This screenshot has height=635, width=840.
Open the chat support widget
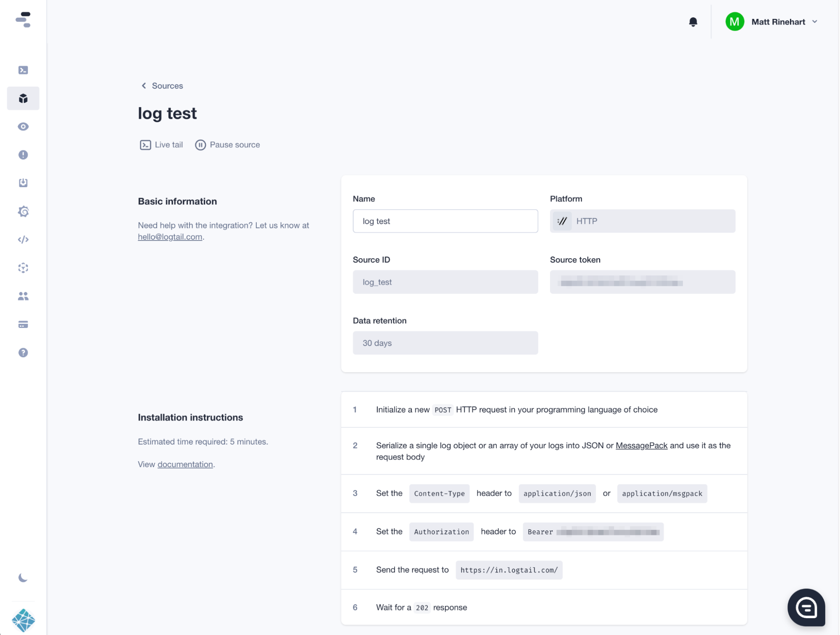coord(806,607)
